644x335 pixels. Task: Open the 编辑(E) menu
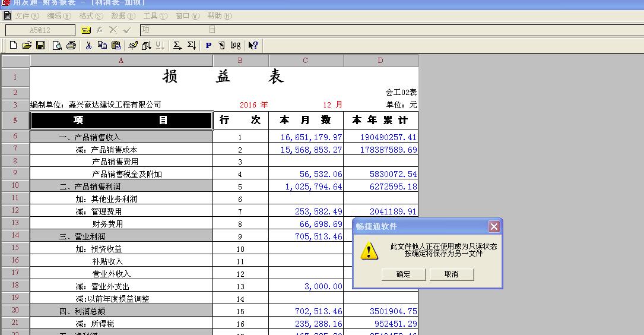(x=59, y=15)
